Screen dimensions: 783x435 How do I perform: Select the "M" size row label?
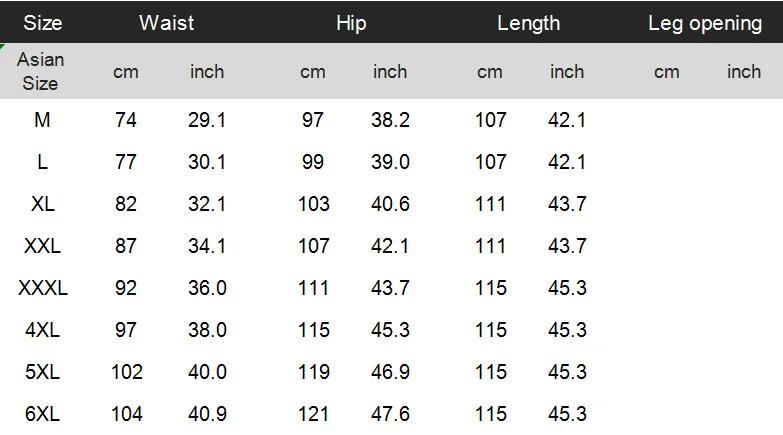click(42, 121)
